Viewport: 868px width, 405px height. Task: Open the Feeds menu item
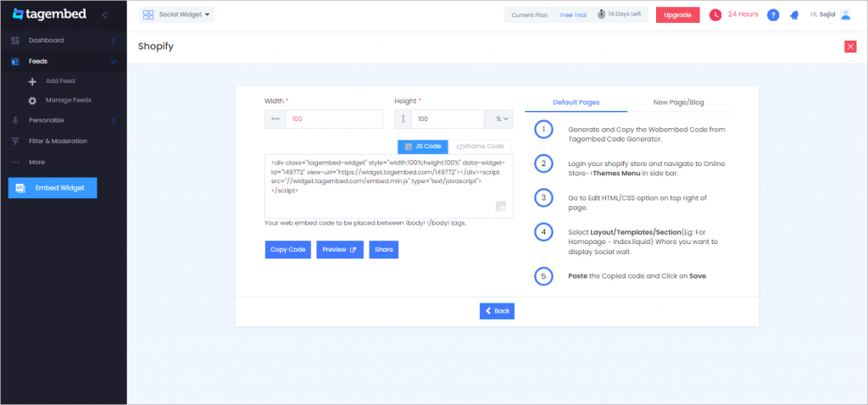pyautogui.click(x=38, y=61)
